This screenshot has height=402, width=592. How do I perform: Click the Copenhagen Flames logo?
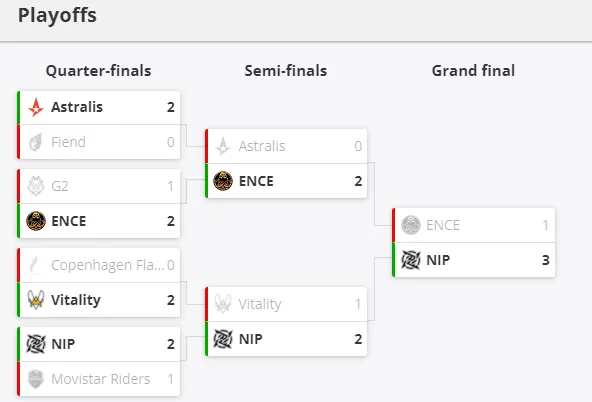click(x=35, y=265)
